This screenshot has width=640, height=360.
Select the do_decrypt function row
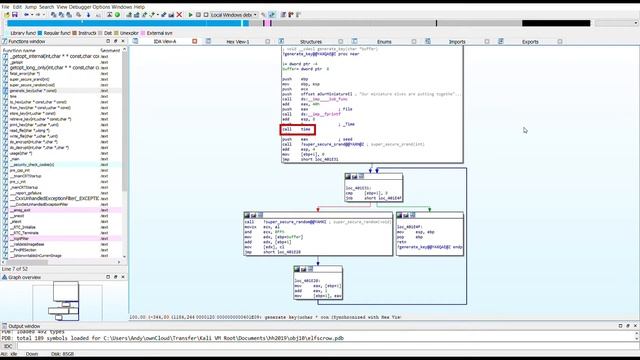61,147
